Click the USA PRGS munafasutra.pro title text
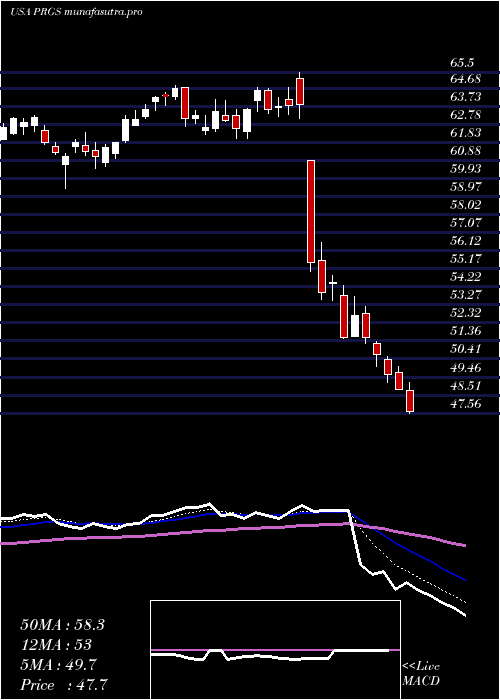The height and width of the screenshot is (700, 500). click(x=76, y=12)
